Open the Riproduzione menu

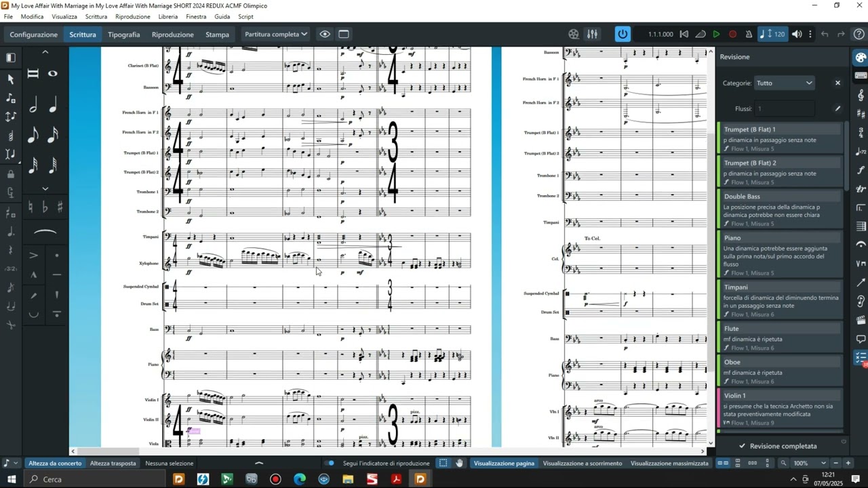[133, 16]
